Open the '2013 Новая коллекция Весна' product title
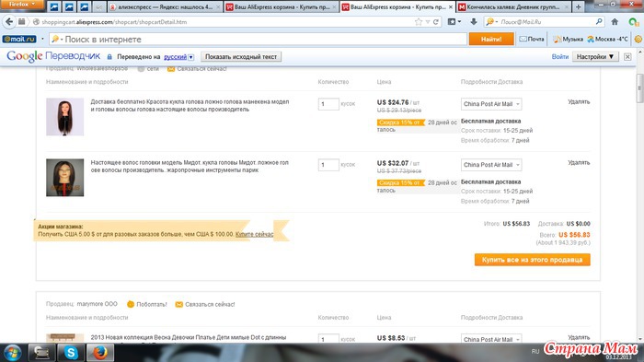 [x=188, y=337]
